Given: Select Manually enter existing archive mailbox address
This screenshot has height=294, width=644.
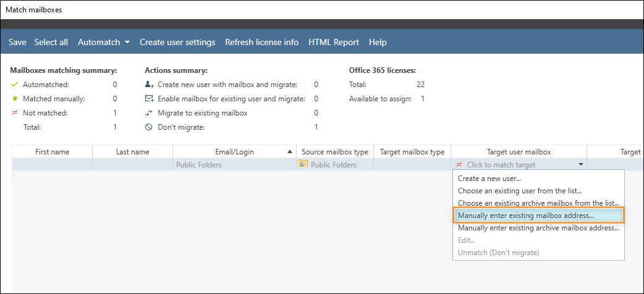Looking at the screenshot, I should click(538, 228).
